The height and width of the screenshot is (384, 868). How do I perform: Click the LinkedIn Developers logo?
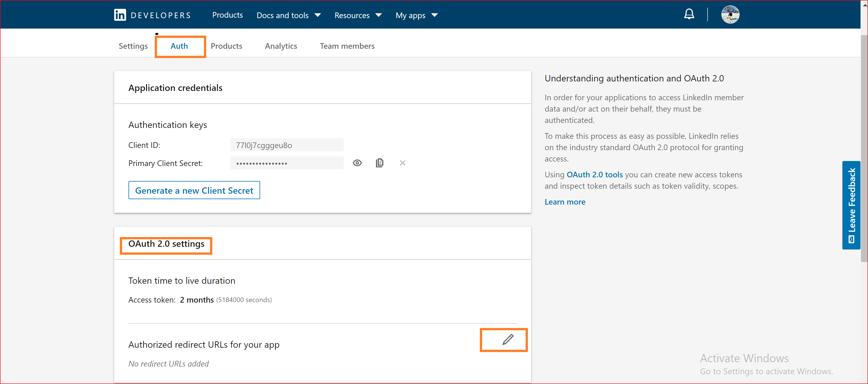pyautogui.click(x=152, y=15)
